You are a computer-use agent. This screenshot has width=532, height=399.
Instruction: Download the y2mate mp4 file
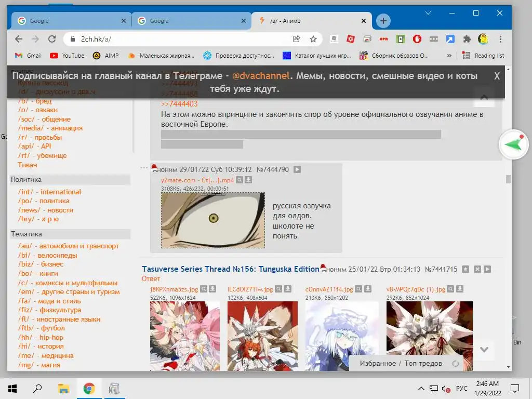pos(248,180)
